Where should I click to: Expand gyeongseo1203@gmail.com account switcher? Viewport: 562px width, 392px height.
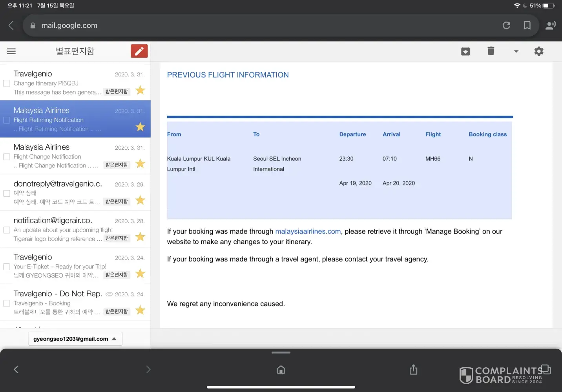[75, 339]
